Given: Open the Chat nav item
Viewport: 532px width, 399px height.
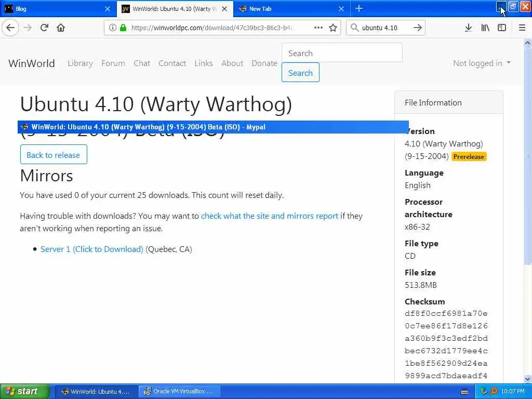Looking at the screenshot, I should click(141, 63).
